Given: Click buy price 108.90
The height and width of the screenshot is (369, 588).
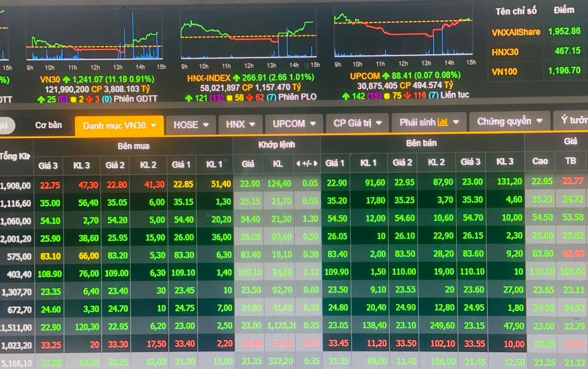Looking at the screenshot, I should (49, 273).
